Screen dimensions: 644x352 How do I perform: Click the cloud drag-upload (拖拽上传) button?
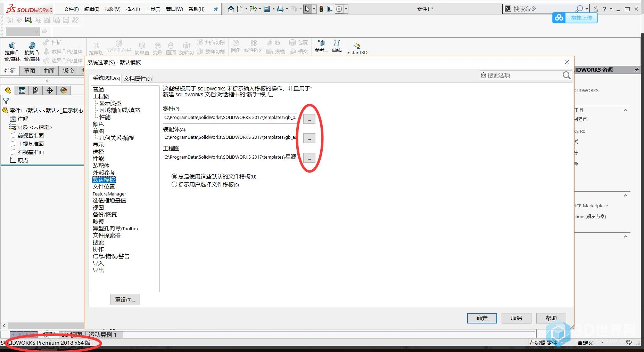575,18
